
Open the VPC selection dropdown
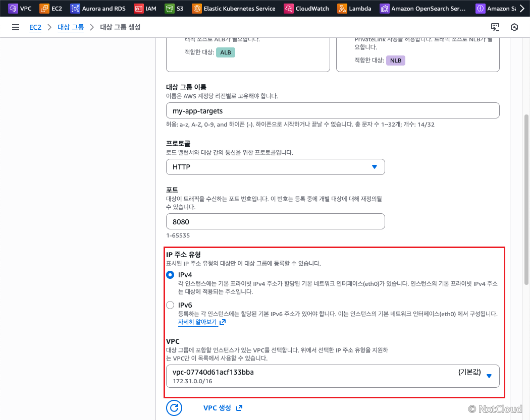pos(333,376)
